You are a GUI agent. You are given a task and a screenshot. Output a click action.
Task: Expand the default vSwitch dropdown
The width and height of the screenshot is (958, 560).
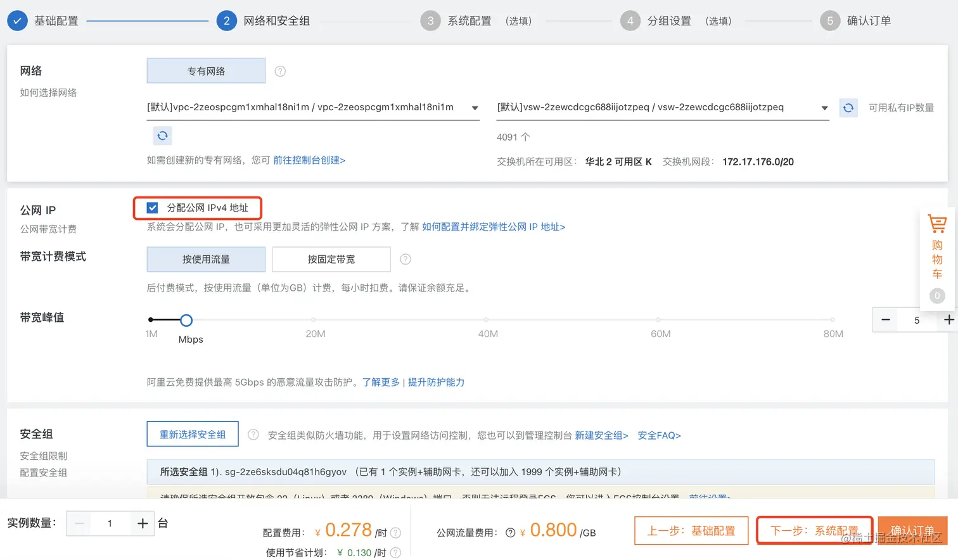pyautogui.click(x=663, y=108)
